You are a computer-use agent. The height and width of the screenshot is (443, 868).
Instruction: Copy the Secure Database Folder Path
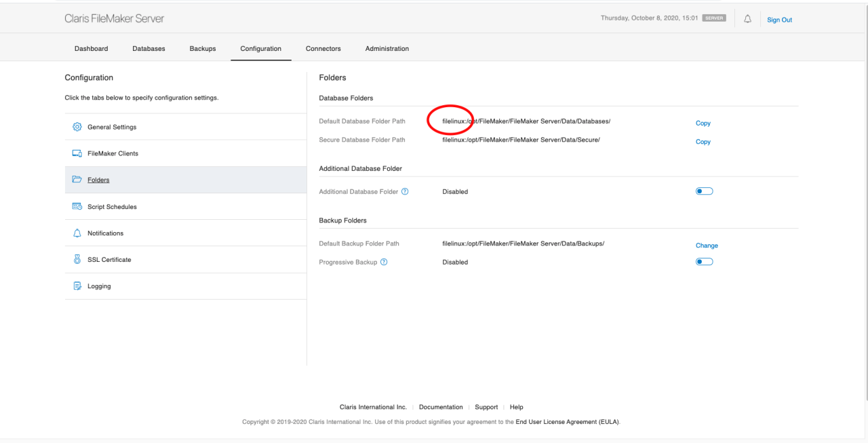703,142
